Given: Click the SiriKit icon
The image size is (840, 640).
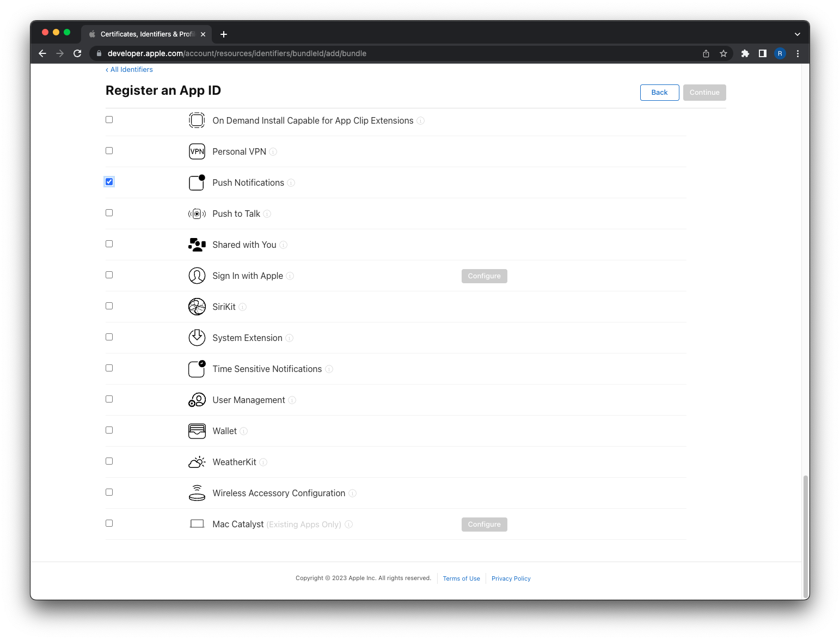Looking at the screenshot, I should (x=197, y=307).
